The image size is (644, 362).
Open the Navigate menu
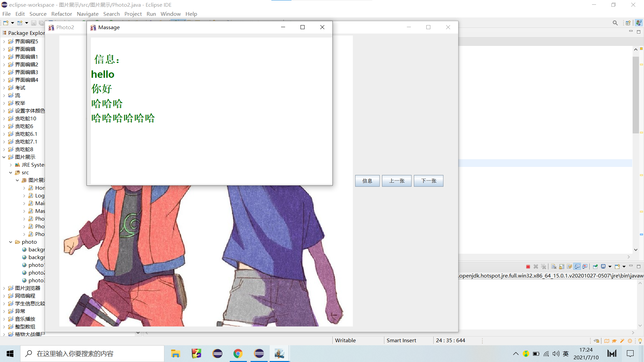(88, 14)
